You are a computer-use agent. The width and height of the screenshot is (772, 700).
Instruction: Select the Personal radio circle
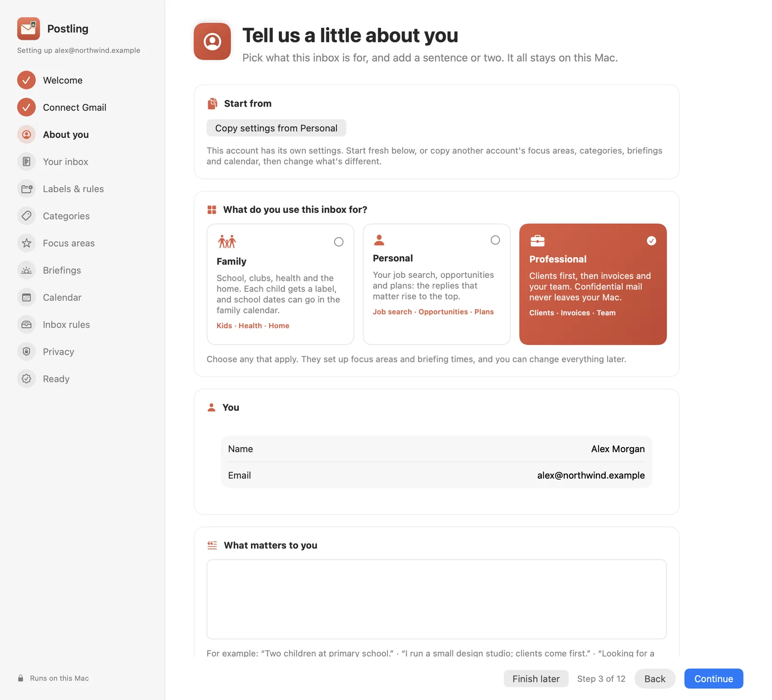[x=495, y=240]
